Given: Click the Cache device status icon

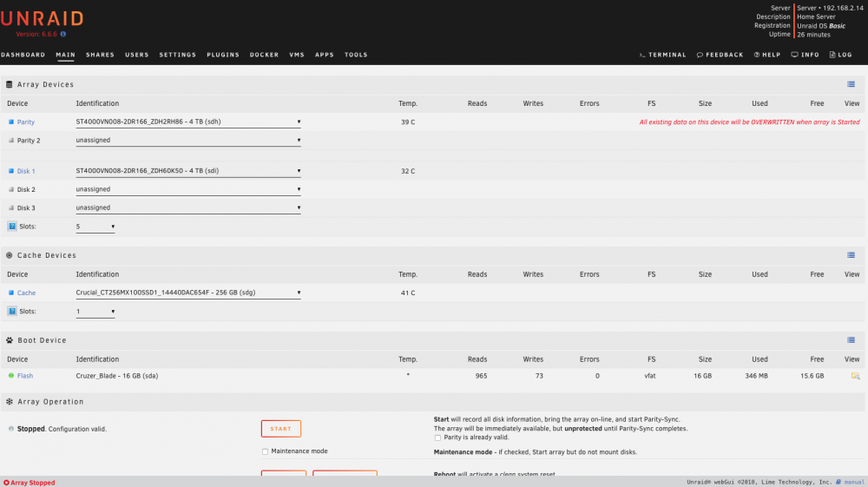Looking at the screenshot, I should point(11,293).
